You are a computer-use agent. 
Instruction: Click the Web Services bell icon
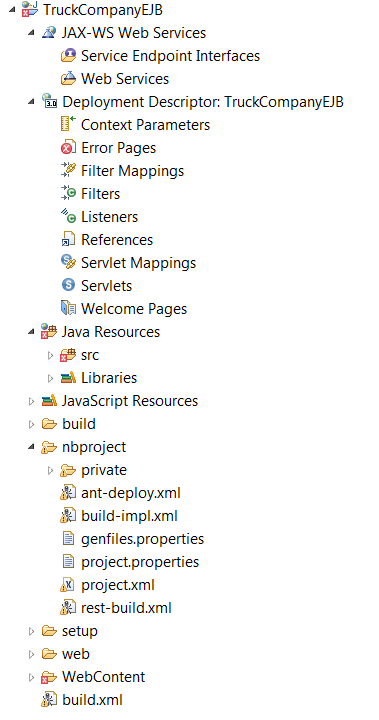pos(68,79)
